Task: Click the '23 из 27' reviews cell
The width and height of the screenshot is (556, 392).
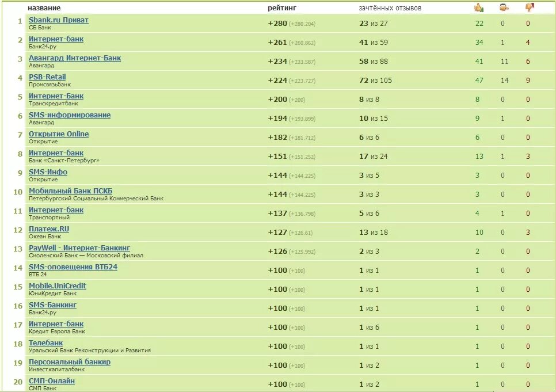Action: [x=374, y=24]
